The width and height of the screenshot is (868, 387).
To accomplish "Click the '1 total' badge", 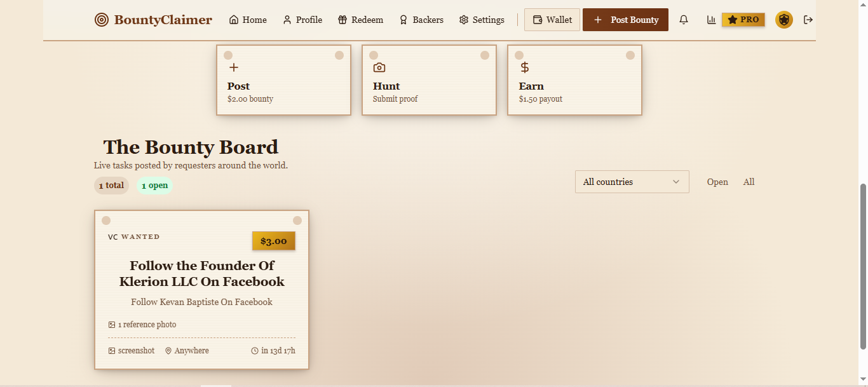I will coord(111,186).
